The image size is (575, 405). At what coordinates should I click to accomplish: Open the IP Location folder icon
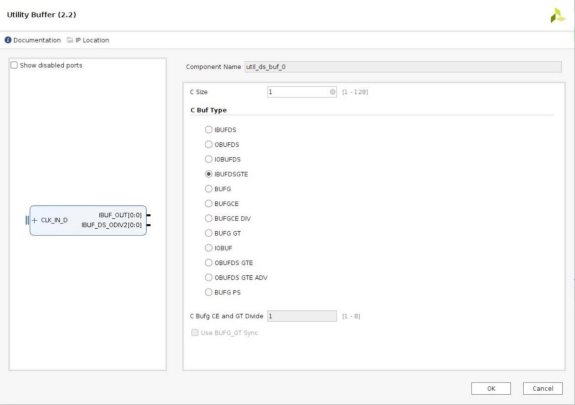70,40
